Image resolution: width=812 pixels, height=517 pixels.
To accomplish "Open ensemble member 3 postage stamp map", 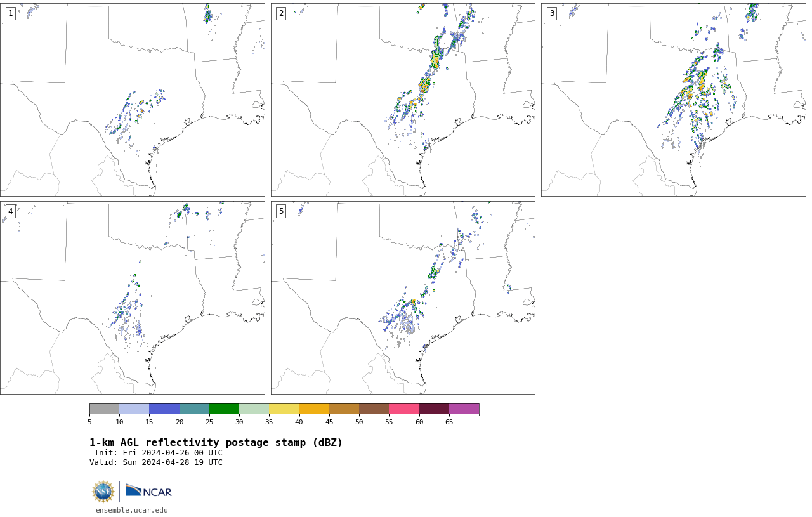I will click(674, 100).
